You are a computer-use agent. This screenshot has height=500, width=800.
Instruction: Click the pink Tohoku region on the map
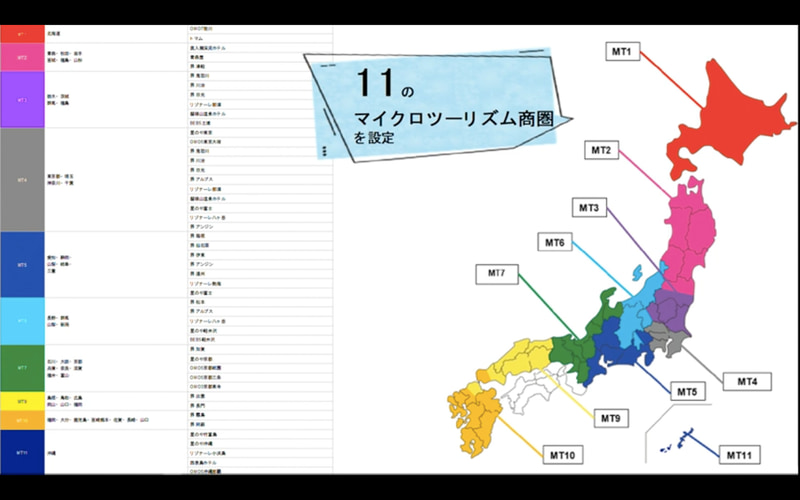[x=690, y=235]
